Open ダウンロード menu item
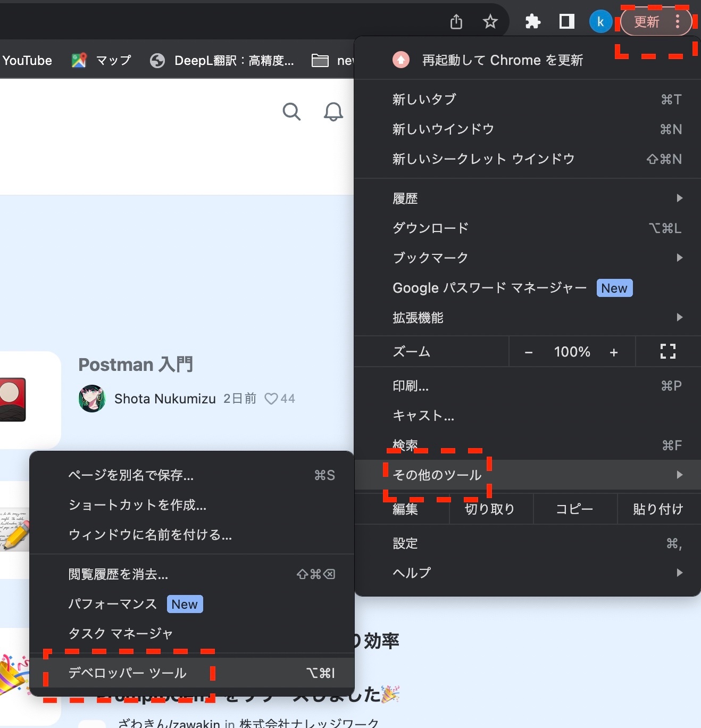 tap(527, 228)
